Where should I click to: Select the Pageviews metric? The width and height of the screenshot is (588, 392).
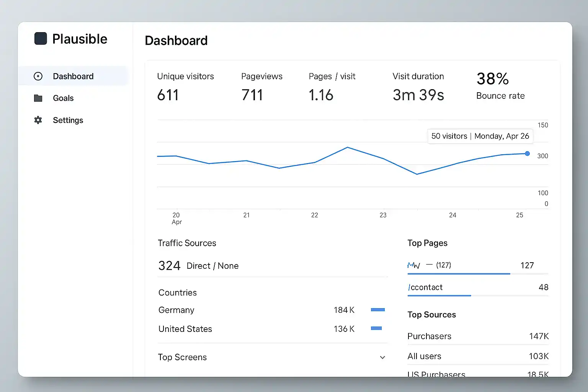[261, 87]
